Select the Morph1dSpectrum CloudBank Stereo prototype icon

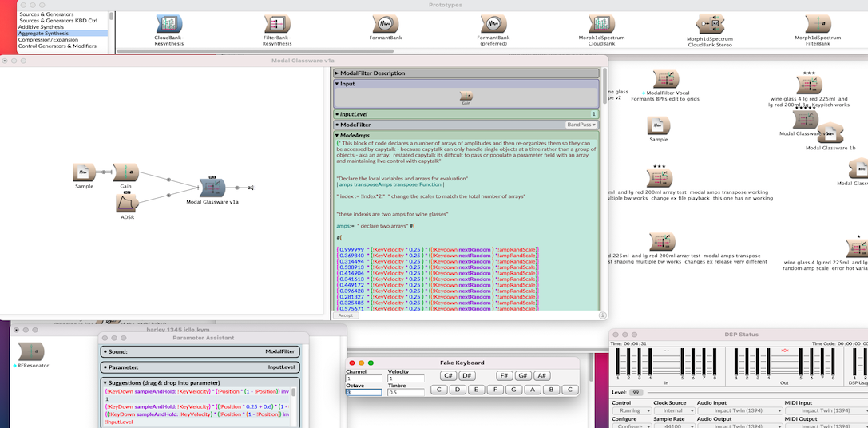tap(710, 24)
